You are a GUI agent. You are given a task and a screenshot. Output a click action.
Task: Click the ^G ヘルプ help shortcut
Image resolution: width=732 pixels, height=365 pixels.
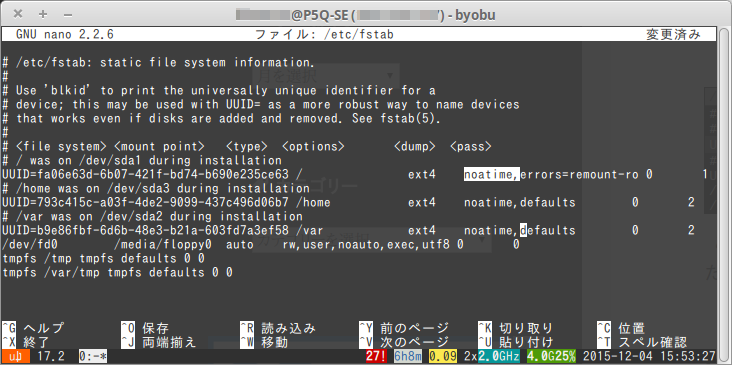click(x=33, y=328)
